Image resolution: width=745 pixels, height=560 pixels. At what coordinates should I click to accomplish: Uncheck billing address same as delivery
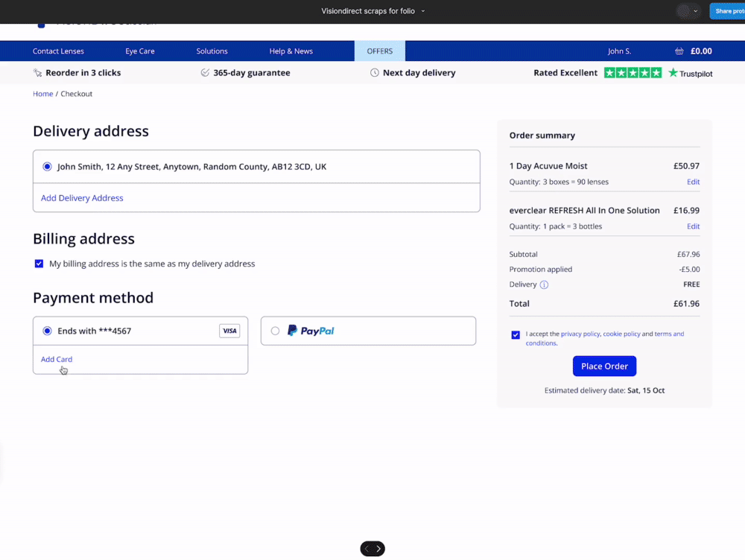(39, 263)
